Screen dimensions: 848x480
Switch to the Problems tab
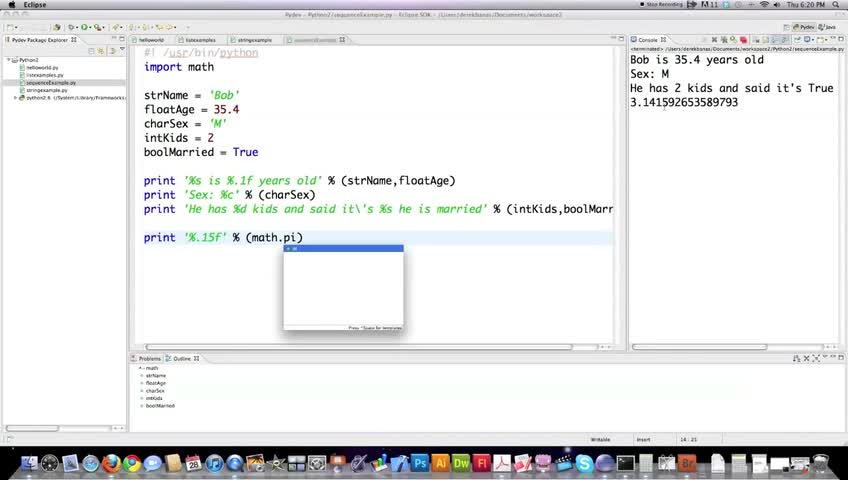147,358
